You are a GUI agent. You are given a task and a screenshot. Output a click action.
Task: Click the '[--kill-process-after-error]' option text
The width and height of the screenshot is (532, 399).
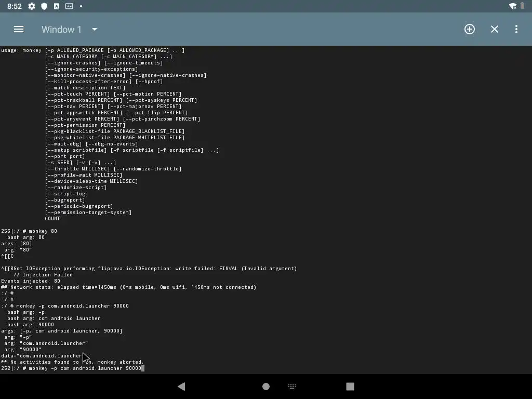[88, 82]
